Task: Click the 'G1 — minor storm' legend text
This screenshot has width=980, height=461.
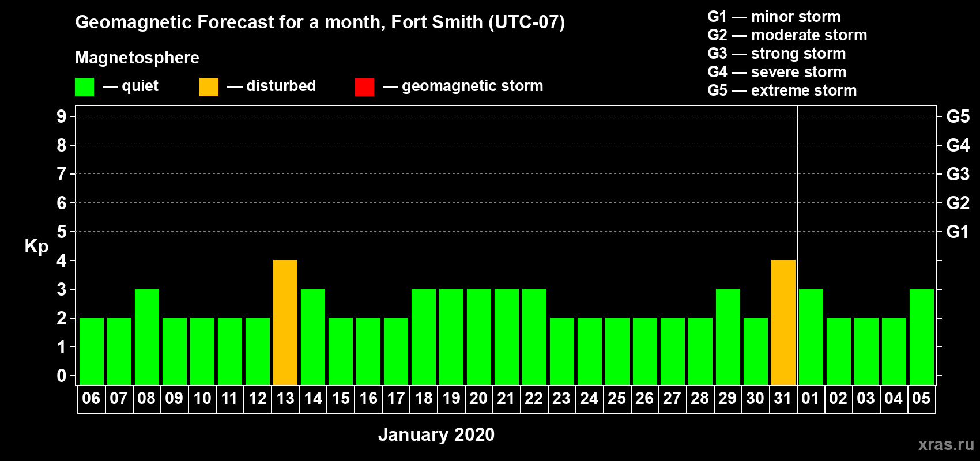Action: 774,17
